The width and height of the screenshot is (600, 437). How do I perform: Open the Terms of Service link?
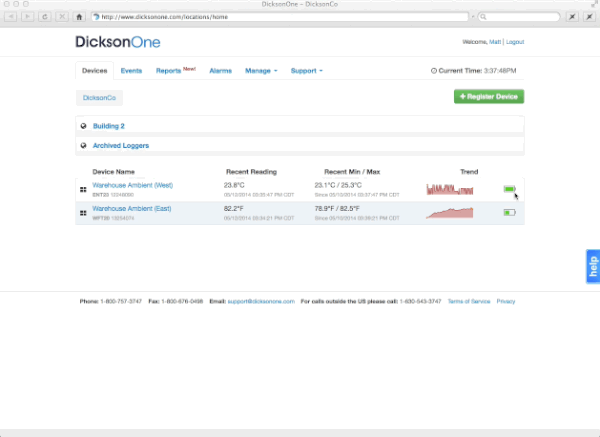click(469, 302)
